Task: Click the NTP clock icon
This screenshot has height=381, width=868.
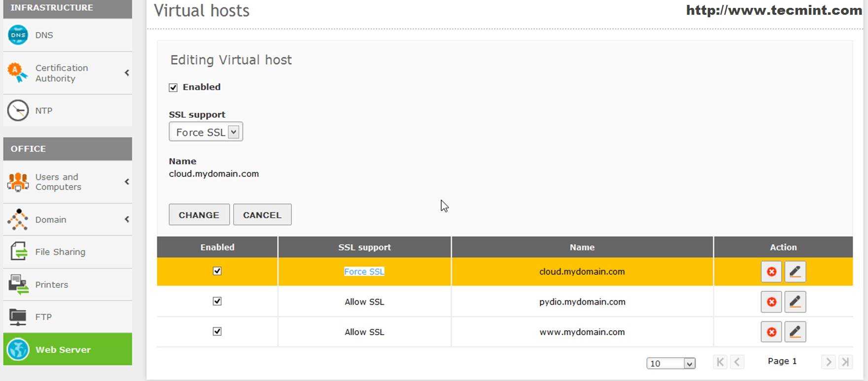Action: (x=18, y=110)
